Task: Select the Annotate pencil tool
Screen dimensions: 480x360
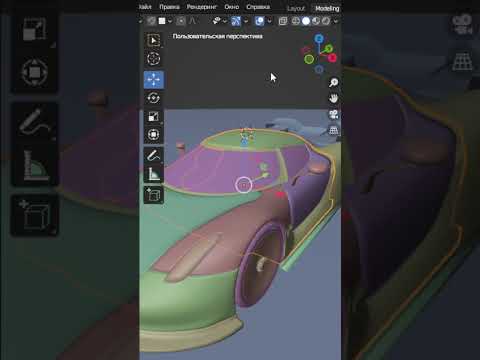Action: tap(154, 155)
